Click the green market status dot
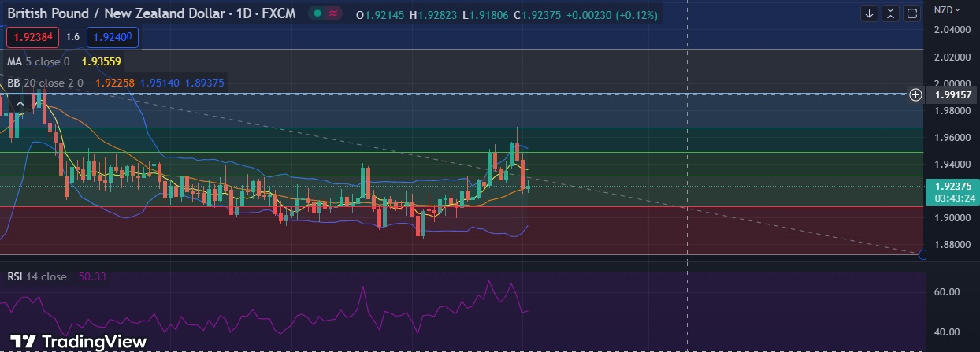Viewport: 980px width, 352px height. click(x=317, y=13)
